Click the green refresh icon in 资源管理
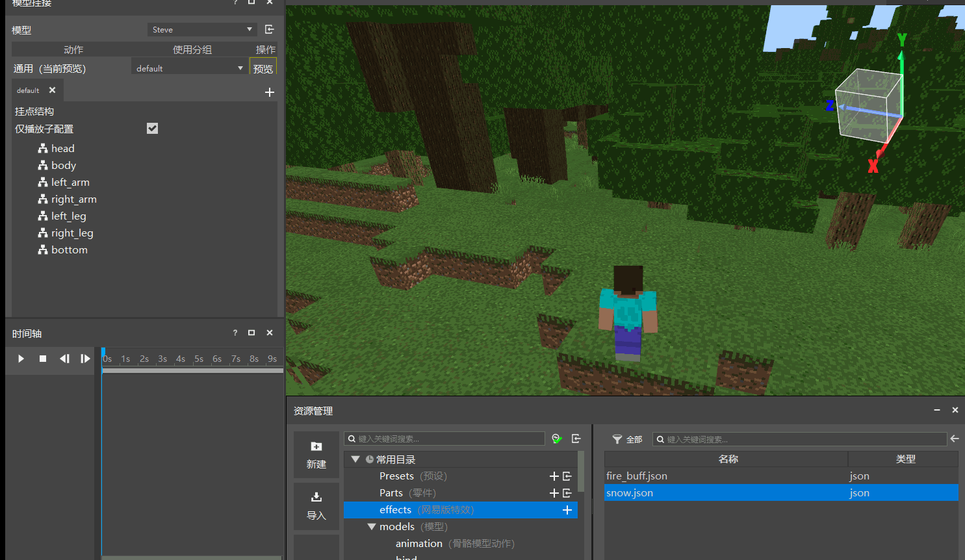This screenshot has width=965, height=560. point(557,439)
